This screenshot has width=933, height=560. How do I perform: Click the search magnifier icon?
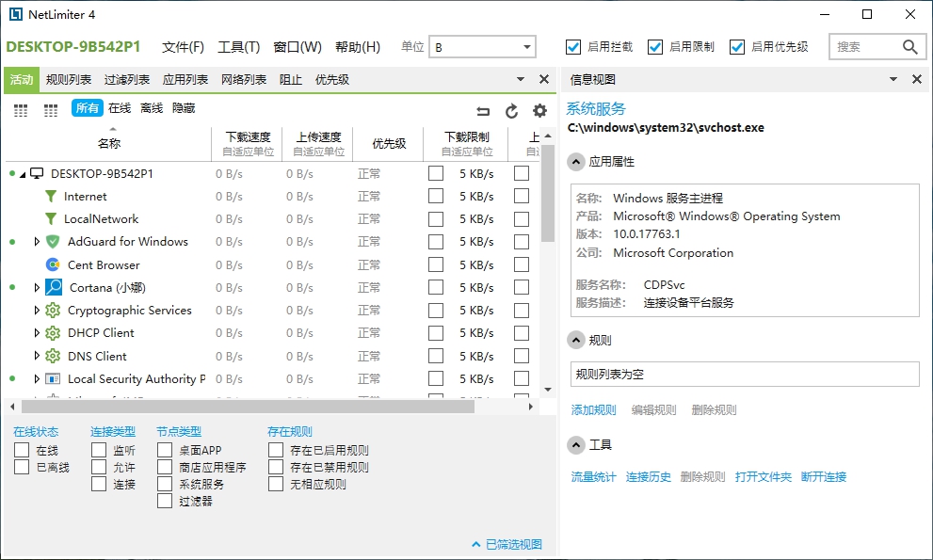click(x=909, y=46)
